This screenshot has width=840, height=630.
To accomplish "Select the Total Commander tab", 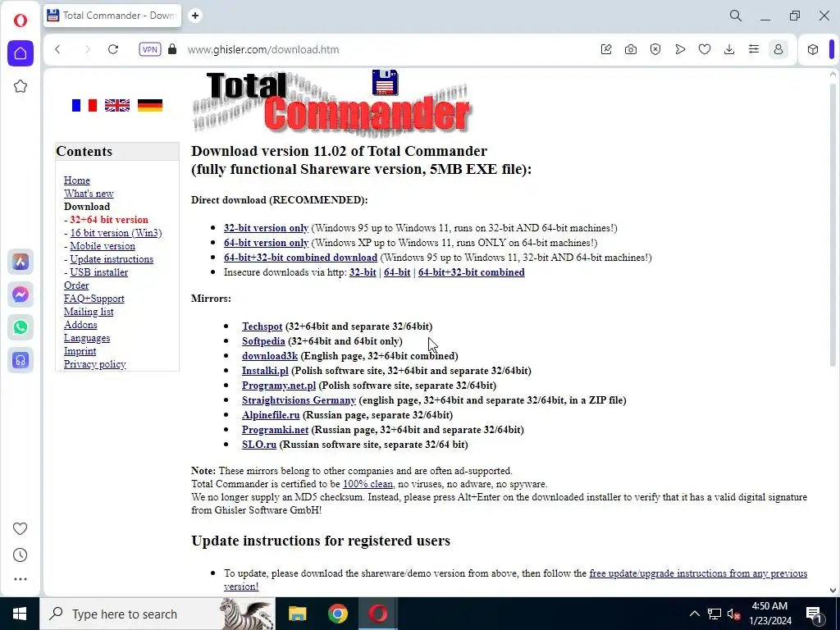I will 112,16.
